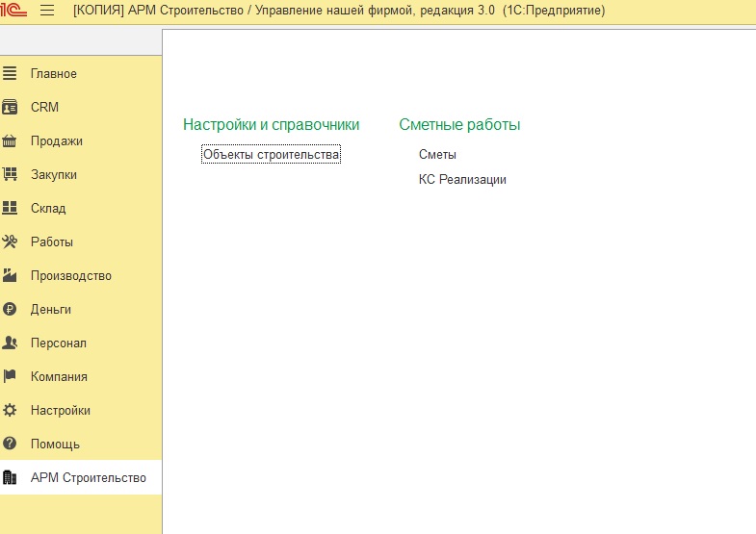The height and width of the screenshot is (534, 756).
Task: Click the Деньги ruble coin icon
Action: [10, 309]
